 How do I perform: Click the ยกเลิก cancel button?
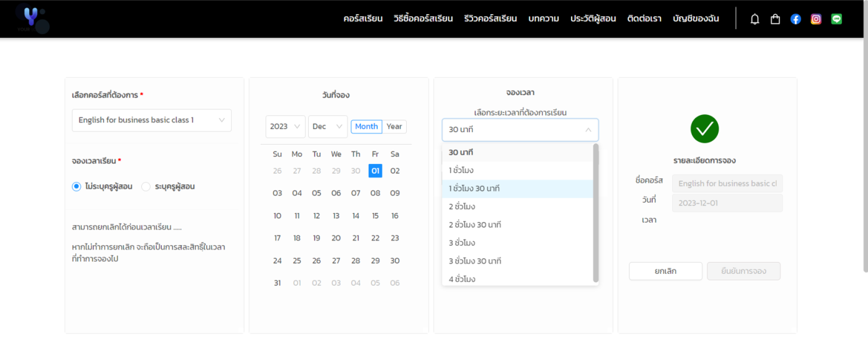665,271
